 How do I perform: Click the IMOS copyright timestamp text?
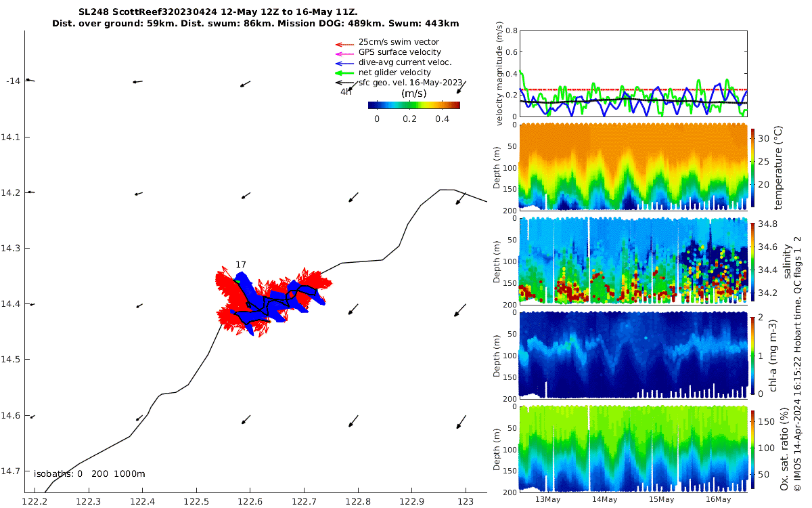(x=798, y=364)
